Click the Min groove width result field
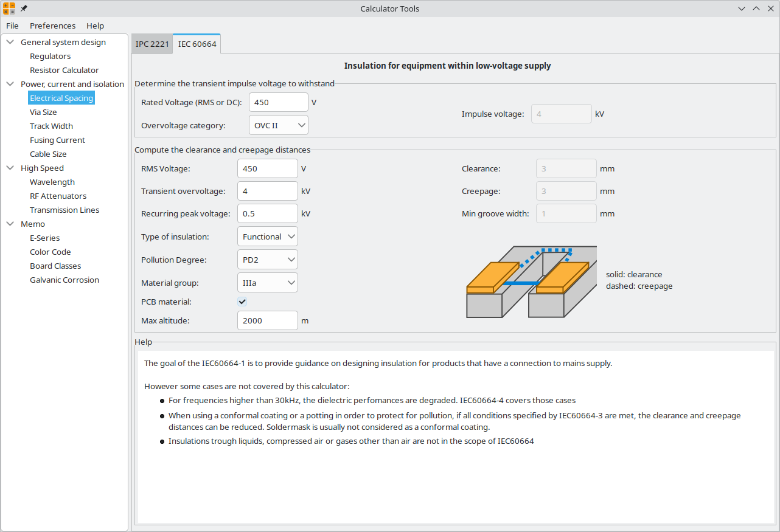 (x=566, y=214)
